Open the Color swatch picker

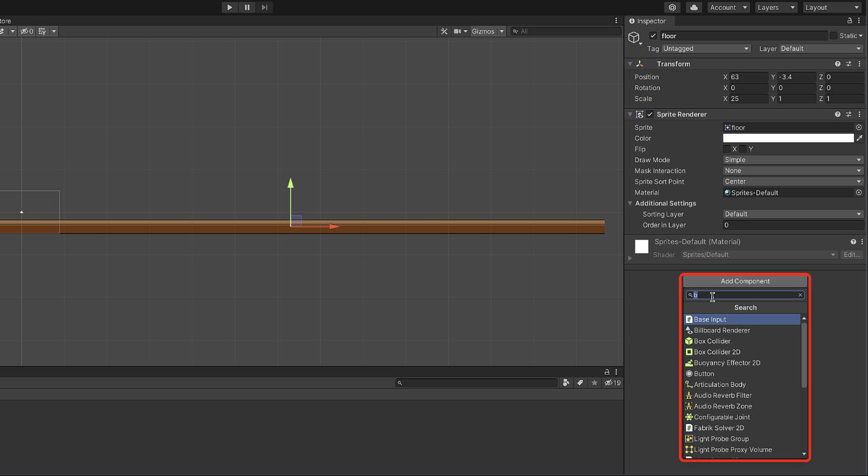pos(788,138)
